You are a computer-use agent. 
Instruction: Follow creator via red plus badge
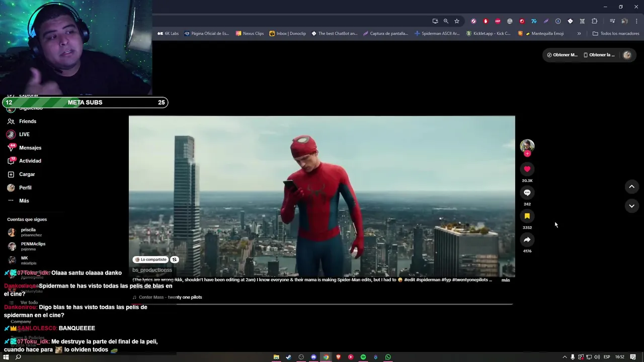[527, 154]
